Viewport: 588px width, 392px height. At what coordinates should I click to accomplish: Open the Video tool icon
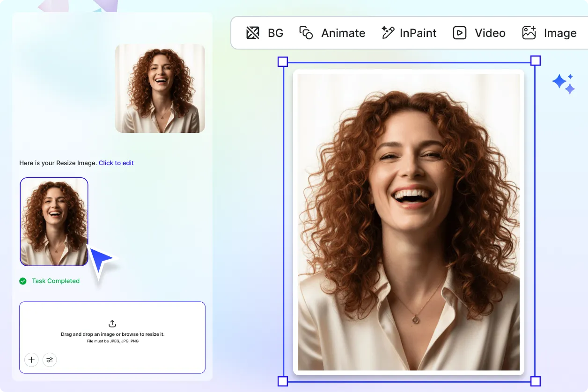460,33
